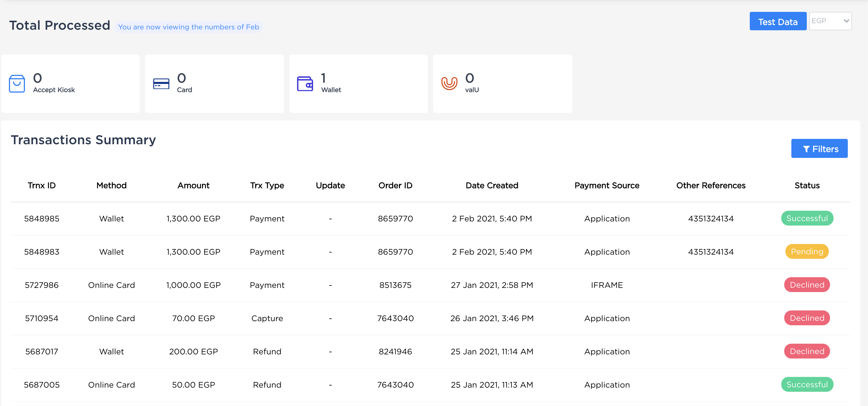Click the Successful badge on transaction 5687005
868x406 pixels.
pos(807,384)
